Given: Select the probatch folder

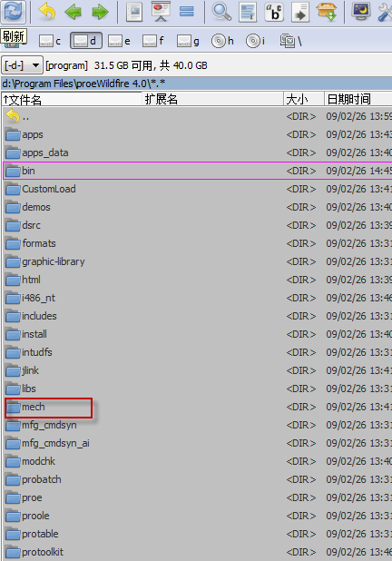Looking at the screenshot, I should tap(34, 480).
